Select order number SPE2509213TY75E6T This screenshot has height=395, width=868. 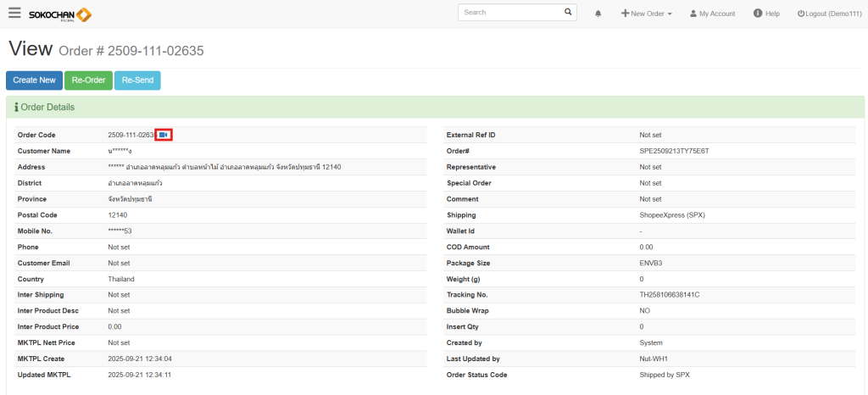click(674, 151)
